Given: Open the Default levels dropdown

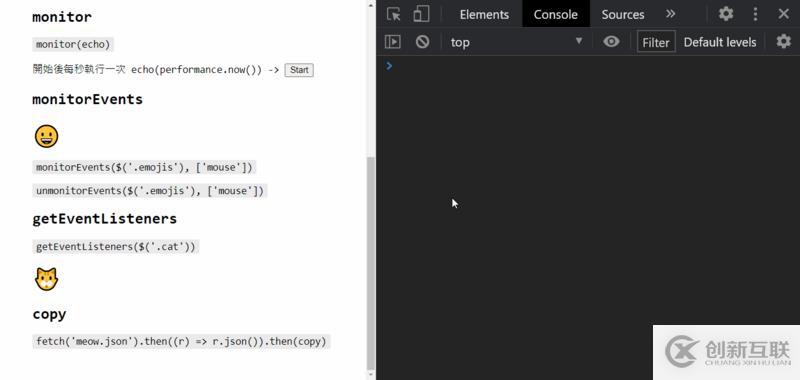Looking at the screenshot, I should [720, 42].
